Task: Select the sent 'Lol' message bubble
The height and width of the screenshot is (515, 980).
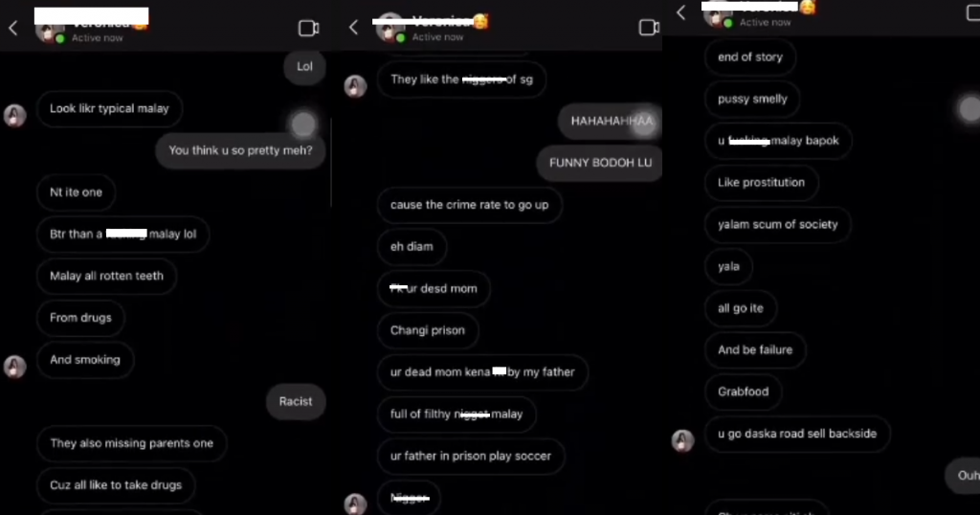Action: coord(304,67)
